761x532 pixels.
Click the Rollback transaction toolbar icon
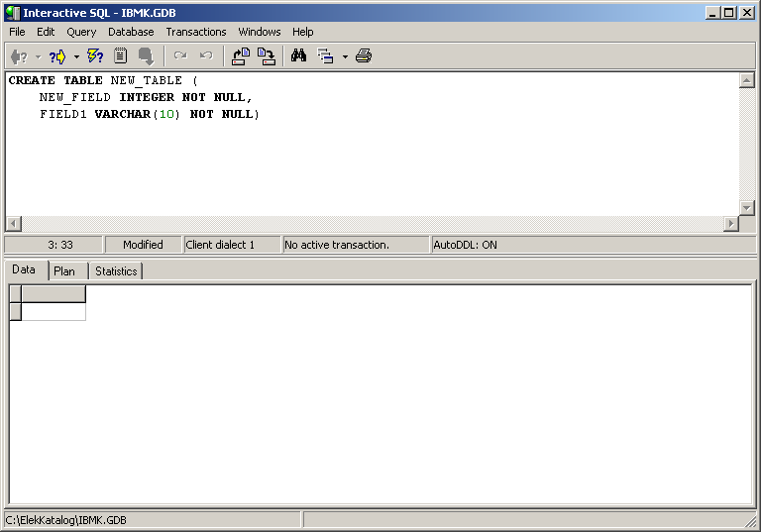click(206, 55)
